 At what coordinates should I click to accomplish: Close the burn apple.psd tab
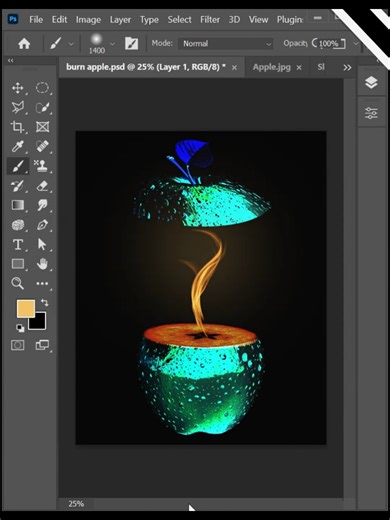click(234, 68)
